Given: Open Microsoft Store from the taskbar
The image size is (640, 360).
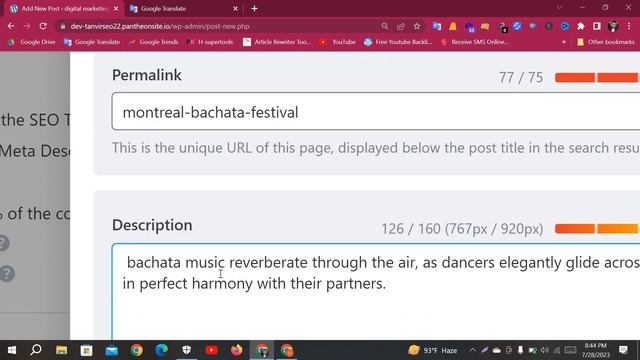Looking at the screenshot, I should pos(87,350).
